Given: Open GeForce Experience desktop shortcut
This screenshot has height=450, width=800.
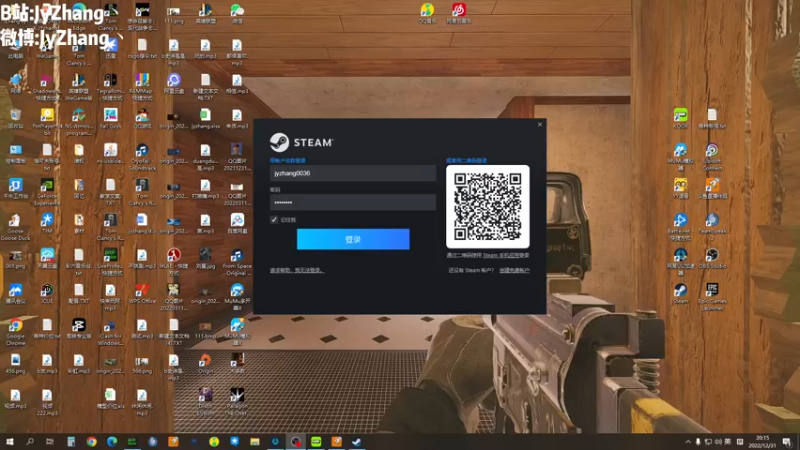Looking at the screenshot, I should pos(47,192).
